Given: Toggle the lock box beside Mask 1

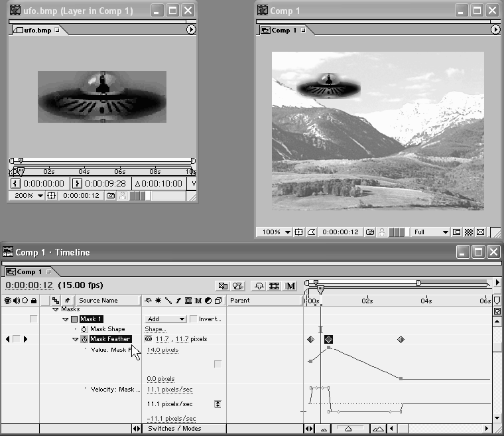Looking at the screenshot, I should [33, 319].
